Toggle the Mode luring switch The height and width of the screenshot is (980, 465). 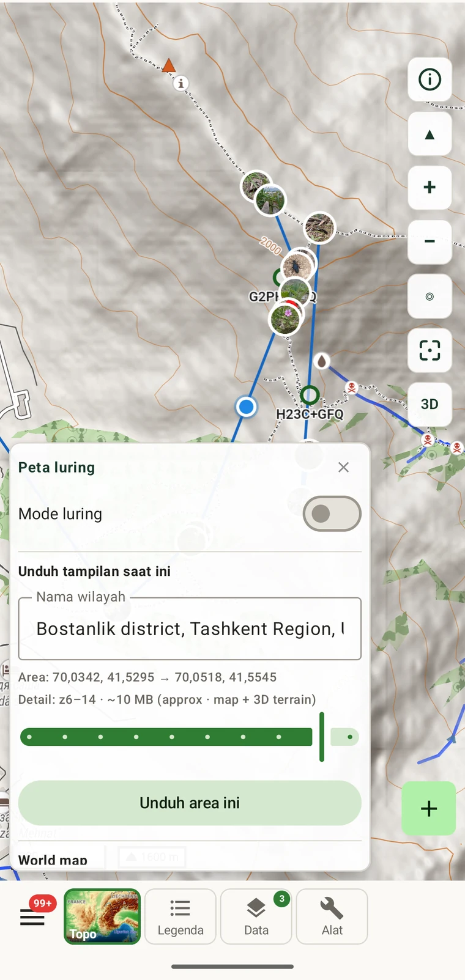click(x=332, y=514)
